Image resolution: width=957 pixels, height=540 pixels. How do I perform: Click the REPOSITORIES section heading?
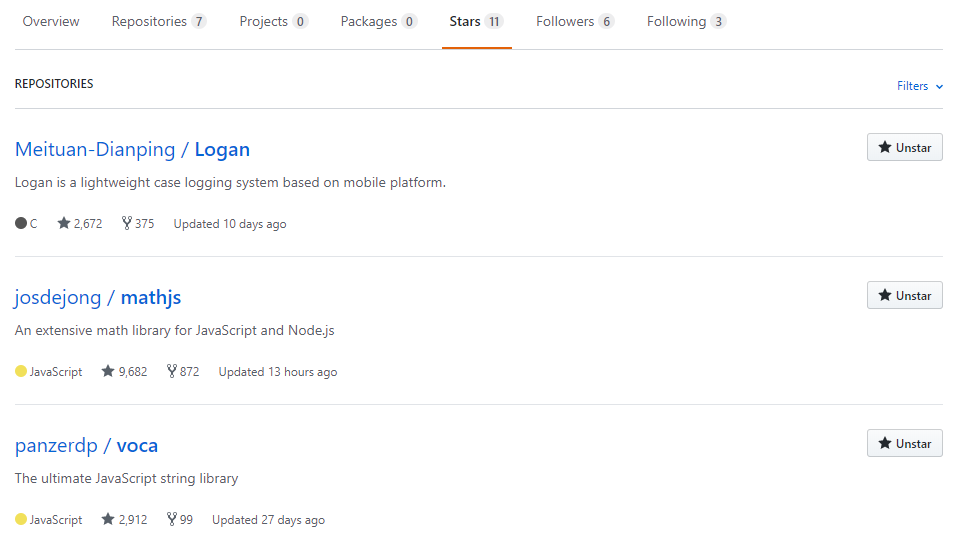point(54,84)
